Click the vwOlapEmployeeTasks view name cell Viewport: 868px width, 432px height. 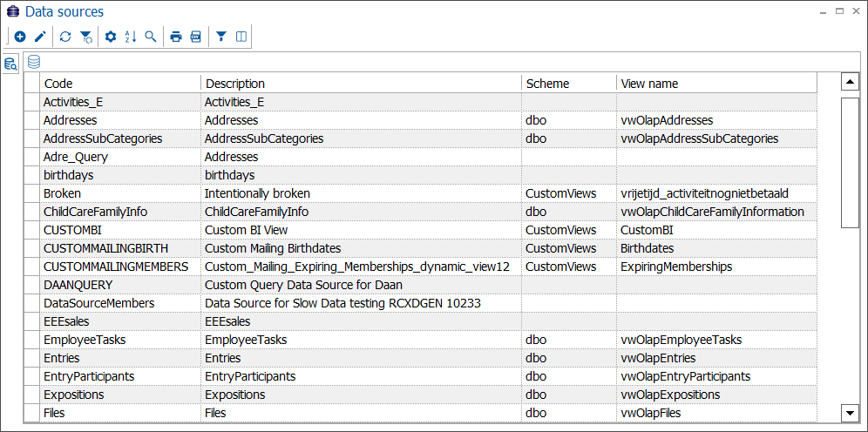pos(716,339)
